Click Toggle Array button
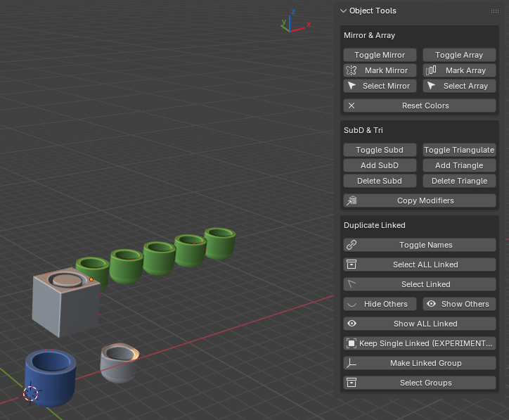This screenshot has height=420, width=509. pos(459,55)
